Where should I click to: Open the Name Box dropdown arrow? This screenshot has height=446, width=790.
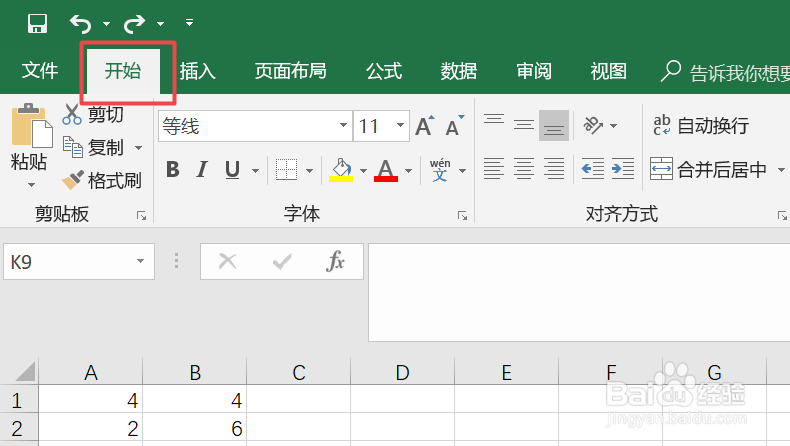click(141, 261)
